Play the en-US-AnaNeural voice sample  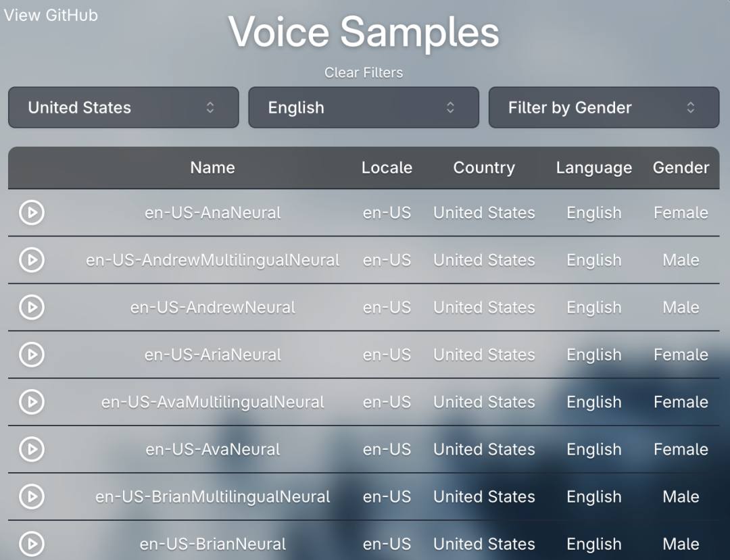click(x=31, y=213)
